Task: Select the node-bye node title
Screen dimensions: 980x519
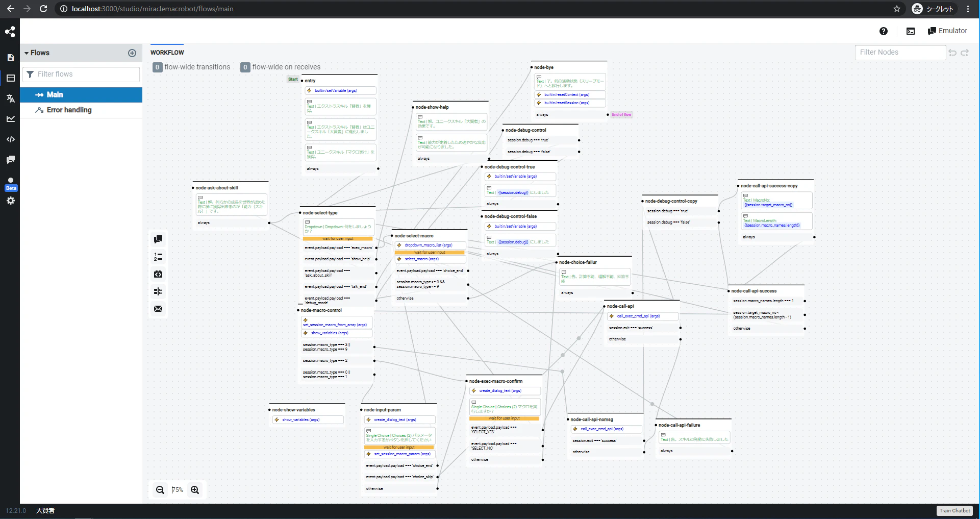Action: (544, 67)
